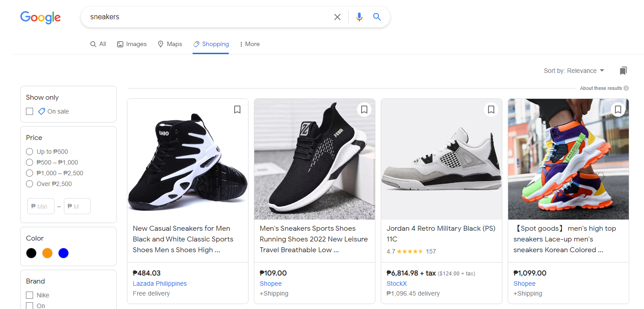644x309 pixels.
Task: Switch to the Images tab
Action: [x=131, y=44]
